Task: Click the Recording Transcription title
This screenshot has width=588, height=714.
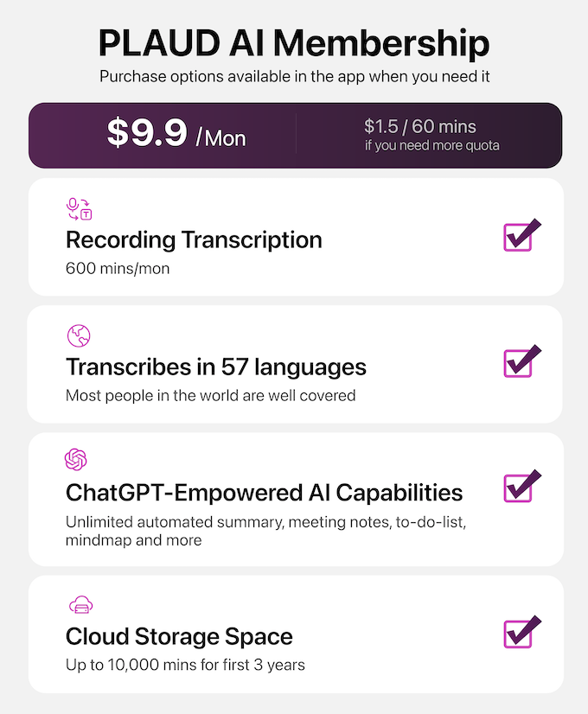Action: click(x=194, y=240)
